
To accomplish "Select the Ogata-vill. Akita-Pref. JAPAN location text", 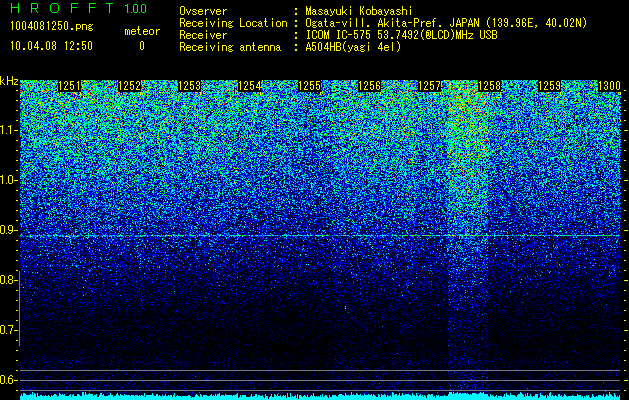I will [446, 23].
